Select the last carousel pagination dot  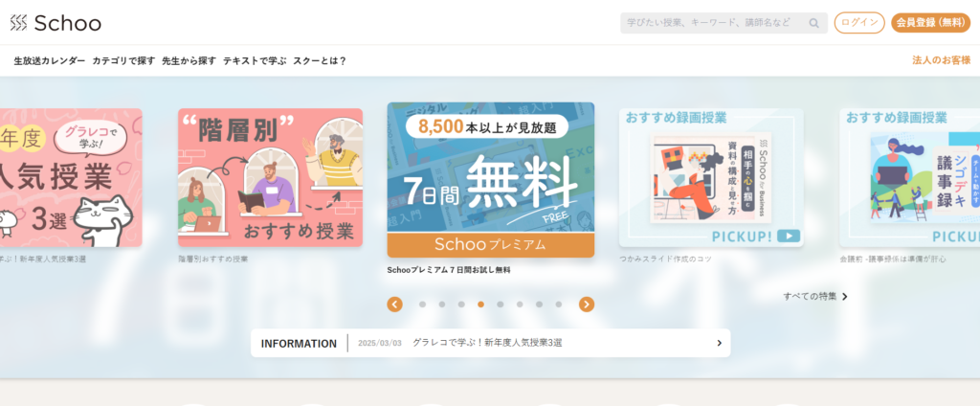(x=558, y=304)
